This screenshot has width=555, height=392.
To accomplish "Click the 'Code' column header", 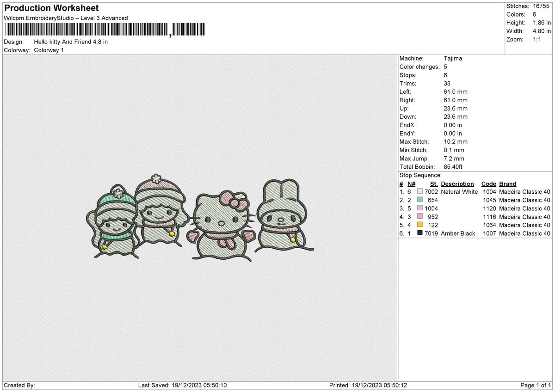I will [489, 184].
